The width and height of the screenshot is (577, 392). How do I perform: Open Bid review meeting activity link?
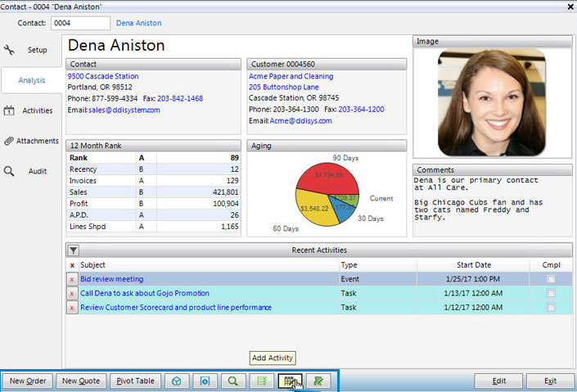coord(112,279)
